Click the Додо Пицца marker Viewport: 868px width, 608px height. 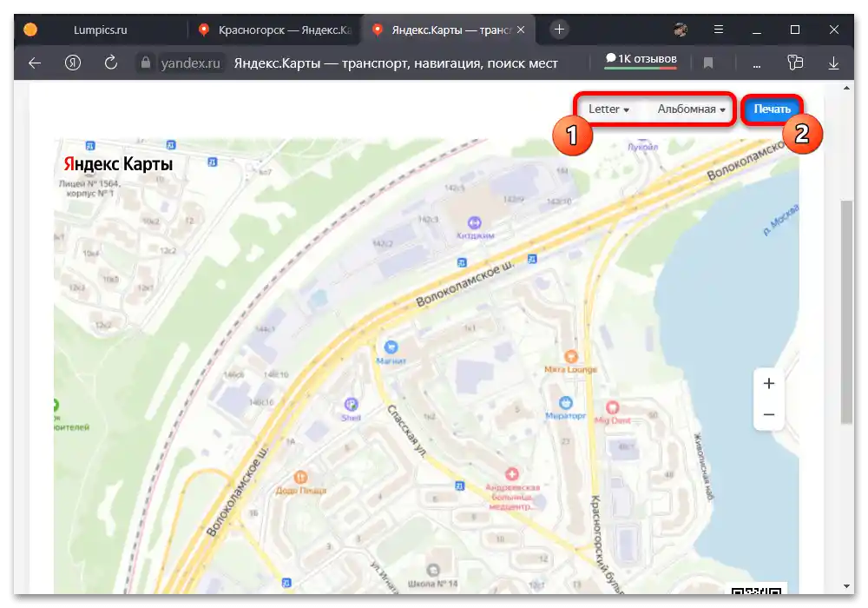coord(300,477)
